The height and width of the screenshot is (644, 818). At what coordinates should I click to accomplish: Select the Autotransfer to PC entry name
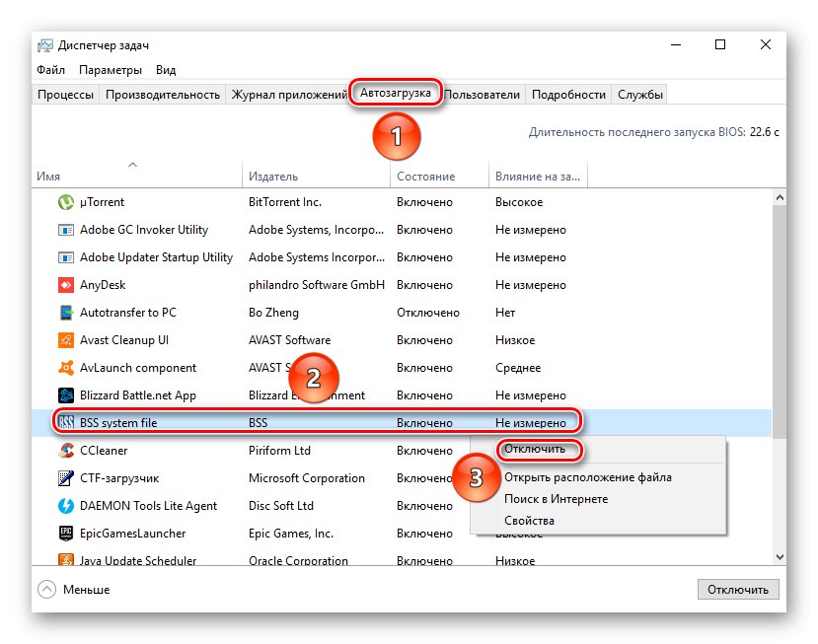pyautogui.click(x=128, y=313)
